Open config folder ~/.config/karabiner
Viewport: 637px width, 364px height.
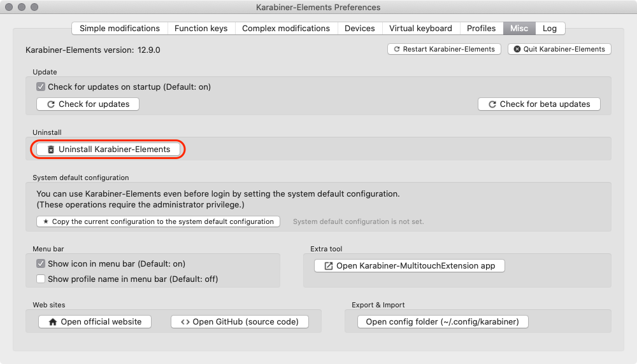tap(443, 322)
